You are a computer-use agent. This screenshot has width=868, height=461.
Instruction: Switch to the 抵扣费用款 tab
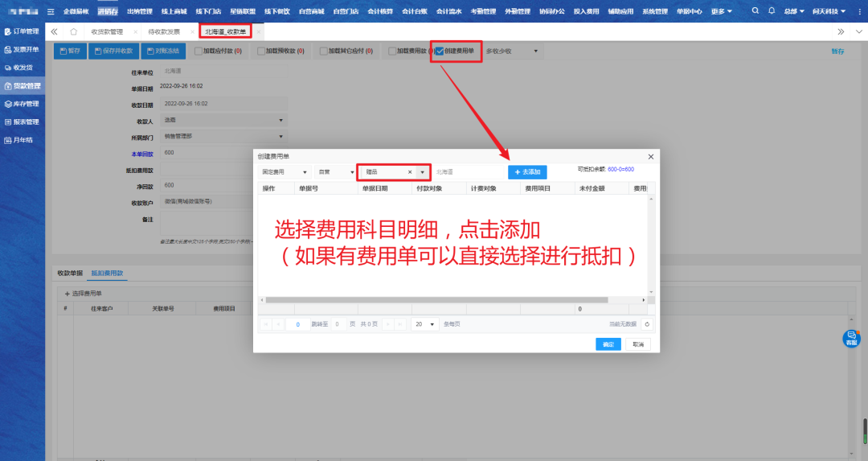click(x=108, y=274)
